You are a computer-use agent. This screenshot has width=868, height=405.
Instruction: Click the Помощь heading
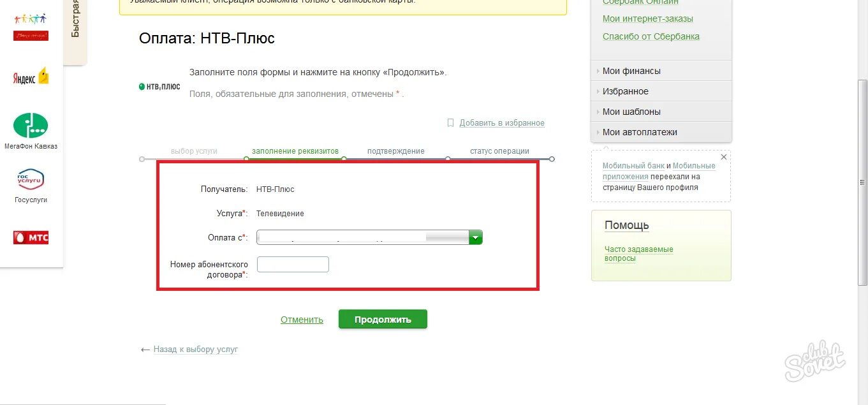coord(627,225)
